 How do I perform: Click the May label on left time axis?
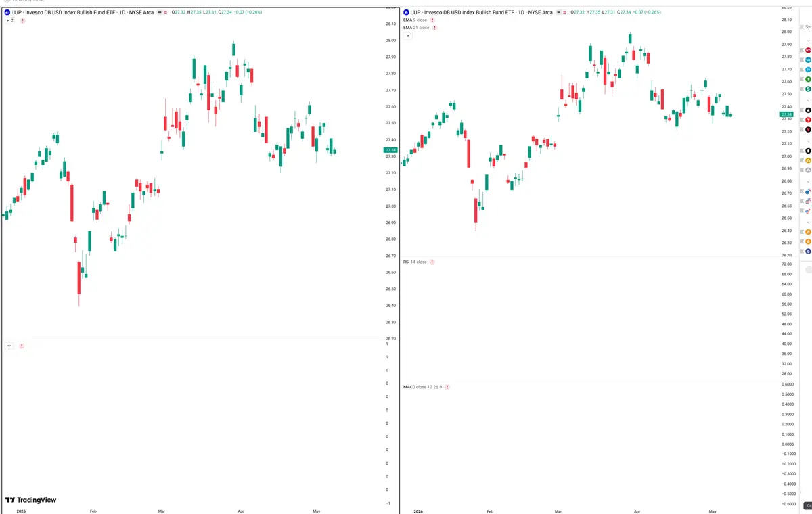pyautogui.click(x=315, y=512)
